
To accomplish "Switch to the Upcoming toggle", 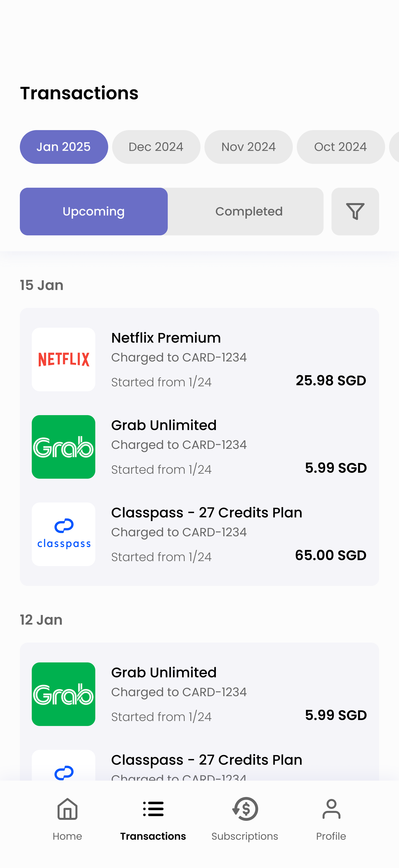I will [94, 211].
